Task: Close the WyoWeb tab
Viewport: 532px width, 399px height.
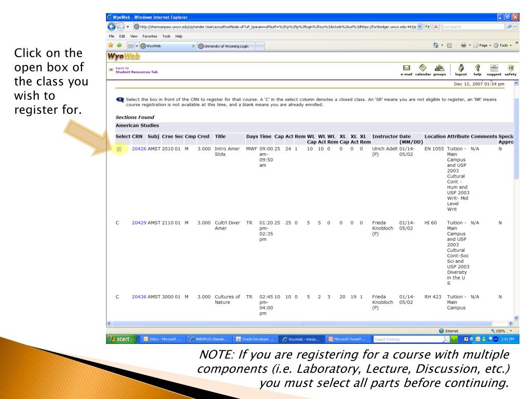Action: click(193, 46)
